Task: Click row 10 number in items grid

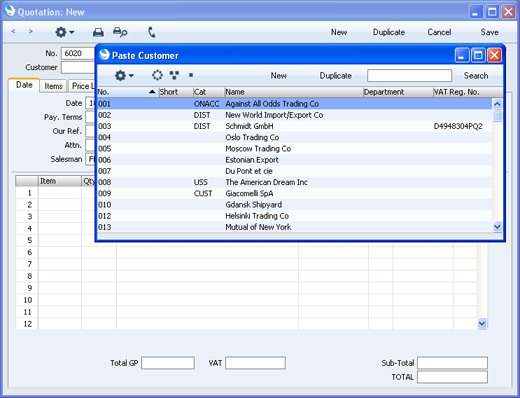Action: coord(28,300)
